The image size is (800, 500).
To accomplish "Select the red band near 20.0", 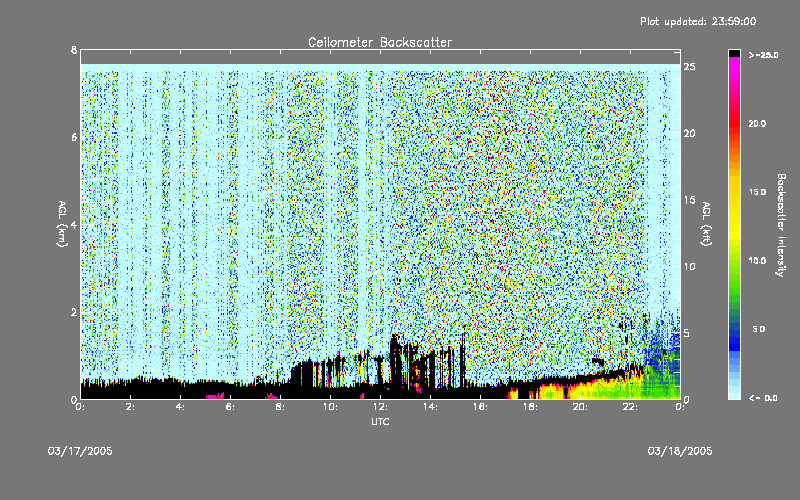I will point(734,122).
